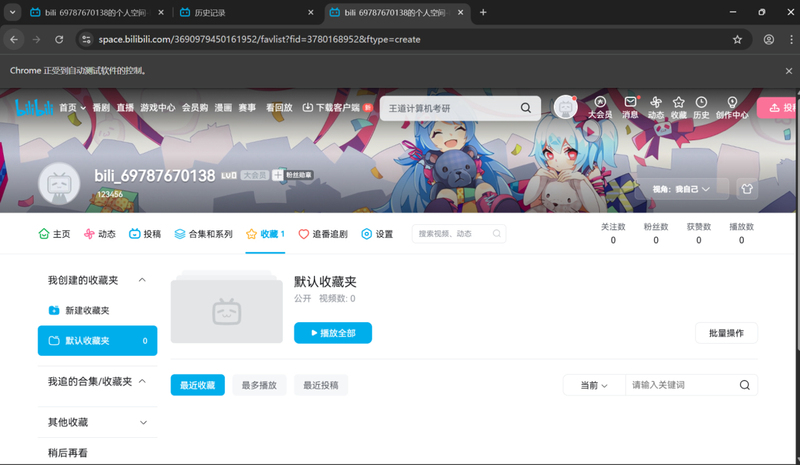Click the 默认收藏夹 cover thumbnail
The height and width of the screenshot is (465, 800).
tap(227, 310)
